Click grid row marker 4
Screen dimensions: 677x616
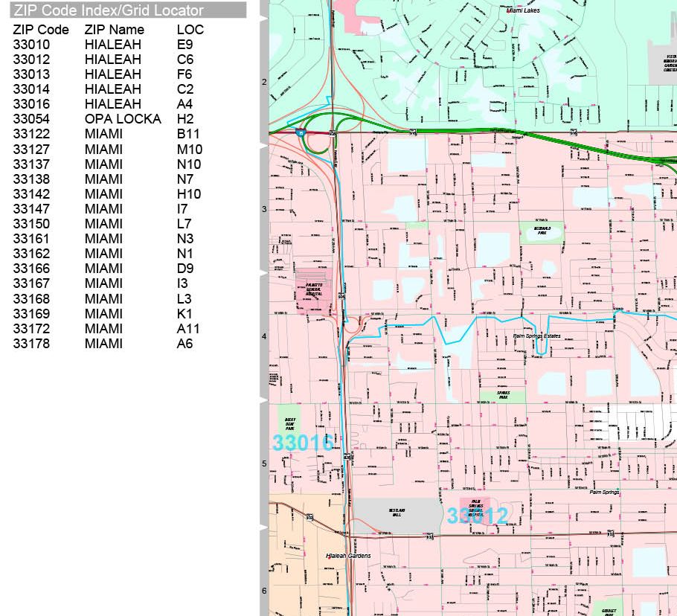(264, 336)
